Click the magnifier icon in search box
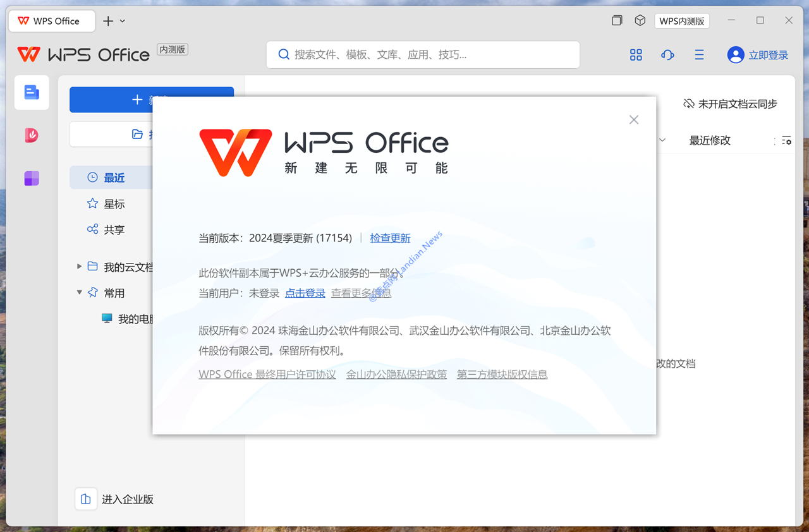The image size is (809, 532). 284,54
